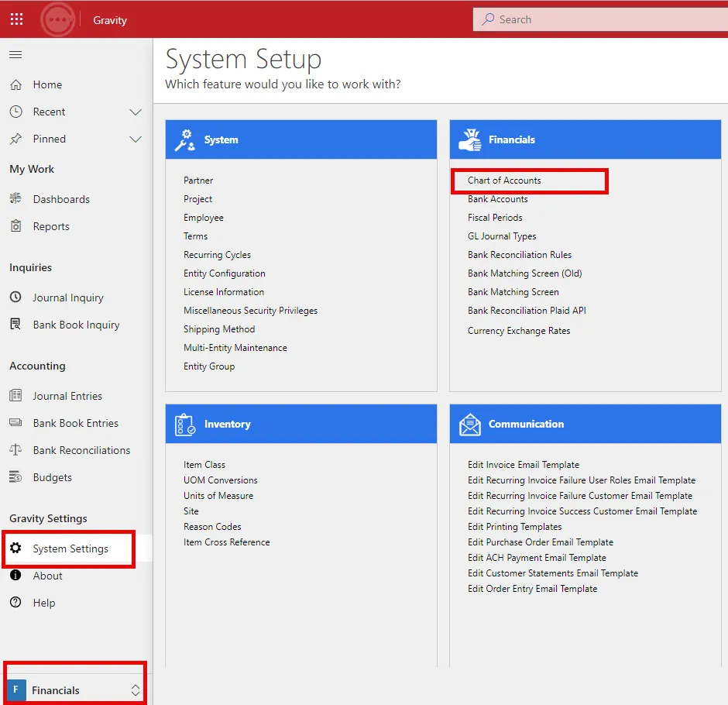The height and width of the screenshot is (705, 728).
Task: Click the Currency Exchange Rates link
Action: click(x=519, y=331)
